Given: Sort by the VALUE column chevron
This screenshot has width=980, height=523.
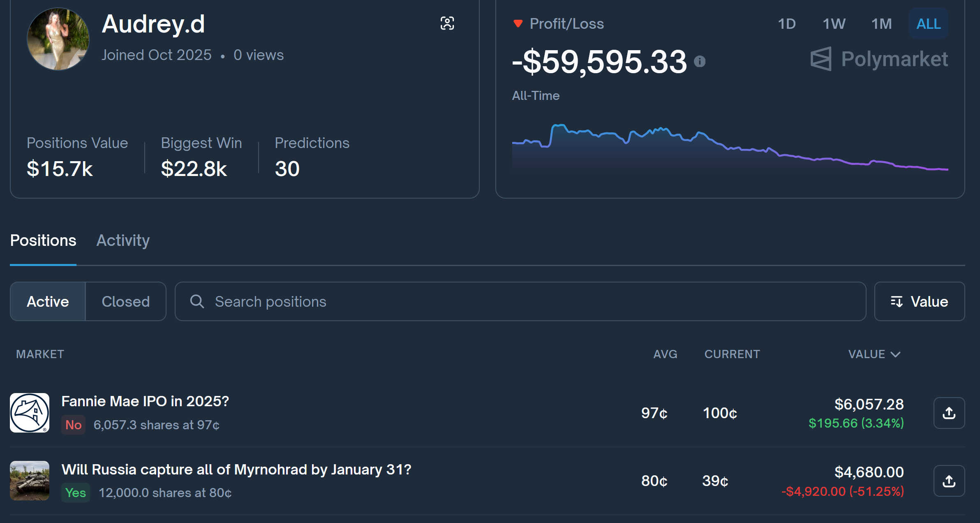Looking at the screenshot, I should click(x=896, y=354).
